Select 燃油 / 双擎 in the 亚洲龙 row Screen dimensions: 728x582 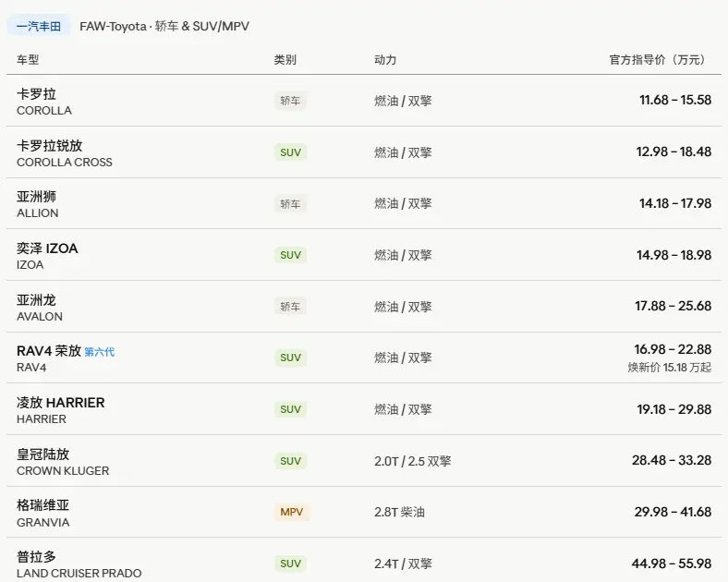(403, 307)
